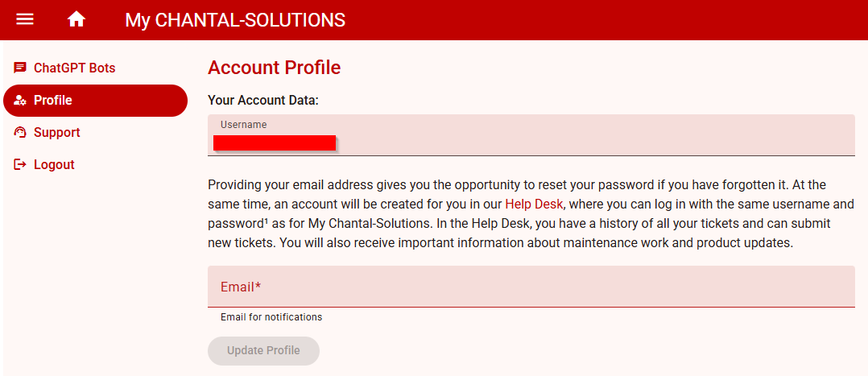
Task: Click the Username field label
Action: [243, 125]
